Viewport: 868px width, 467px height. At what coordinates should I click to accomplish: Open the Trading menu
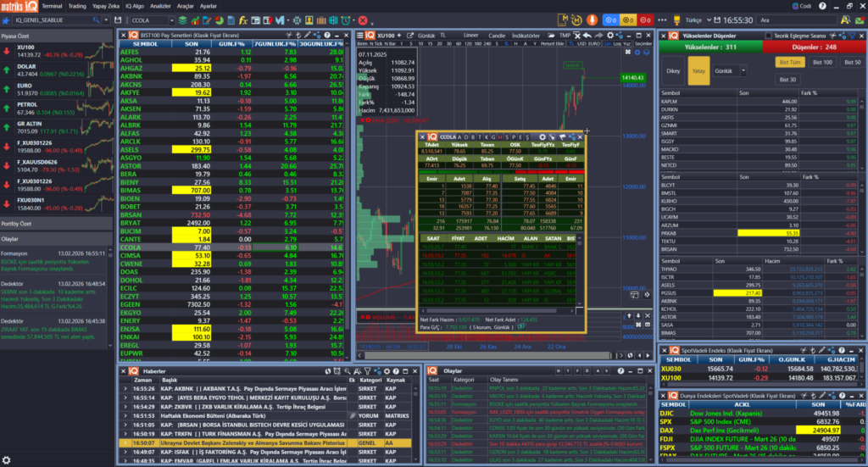pyautogui.click(x=76, y=5)
